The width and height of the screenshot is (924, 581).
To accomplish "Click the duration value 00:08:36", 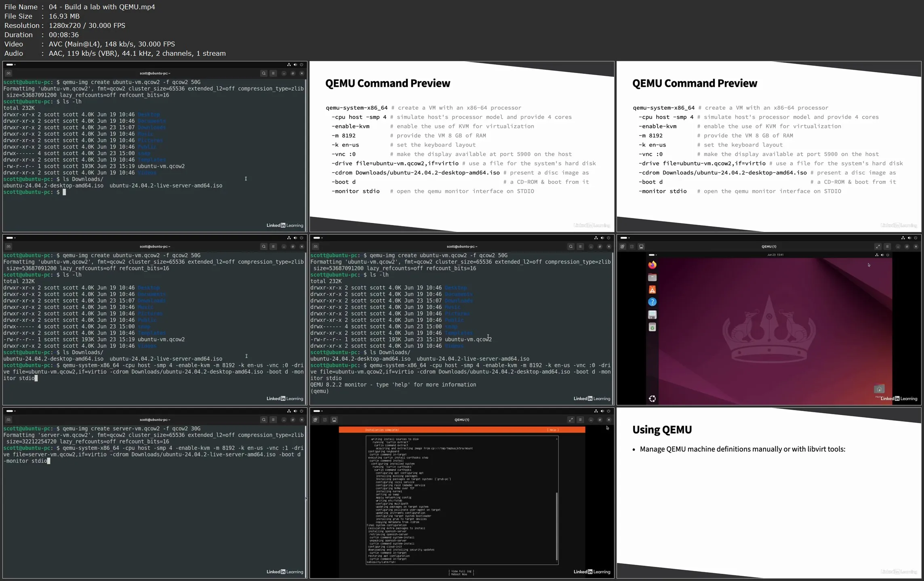I will (x=64, y=35).
